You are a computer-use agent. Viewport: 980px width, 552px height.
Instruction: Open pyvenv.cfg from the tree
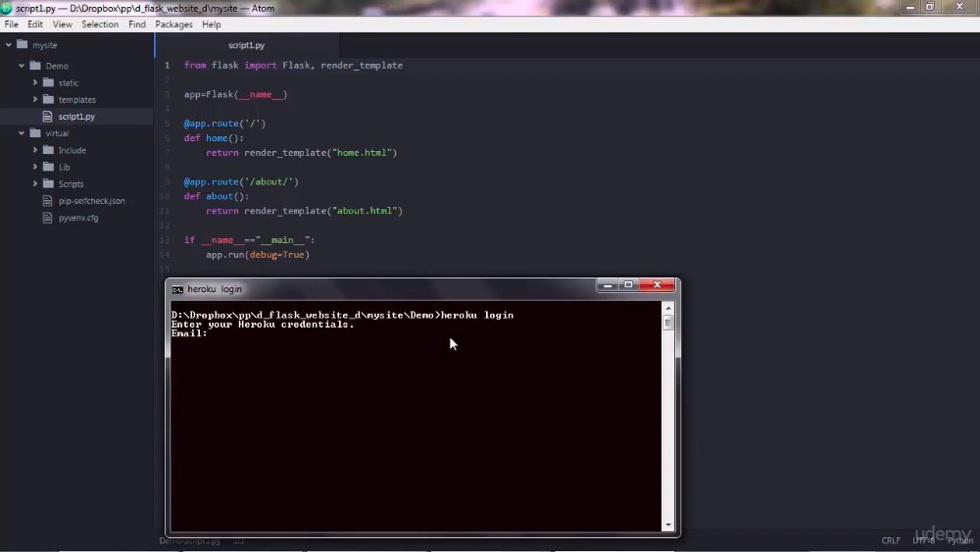pos(78,218)
